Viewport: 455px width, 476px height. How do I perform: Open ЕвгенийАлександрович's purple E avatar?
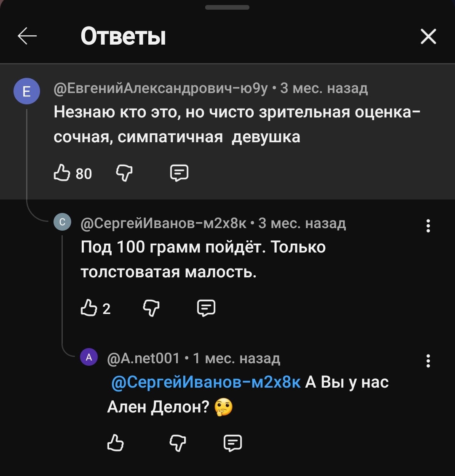click(27, 91)
